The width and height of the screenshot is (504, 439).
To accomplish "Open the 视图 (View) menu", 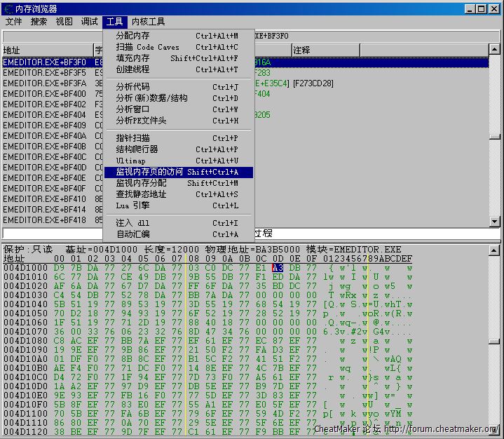I will 64,22.
